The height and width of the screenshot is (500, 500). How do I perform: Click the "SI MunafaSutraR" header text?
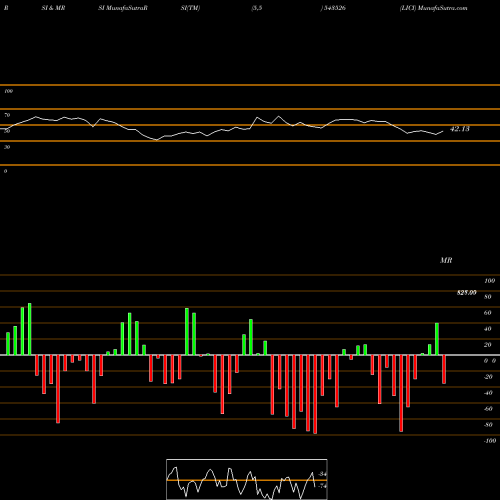(x=123, y=8)
